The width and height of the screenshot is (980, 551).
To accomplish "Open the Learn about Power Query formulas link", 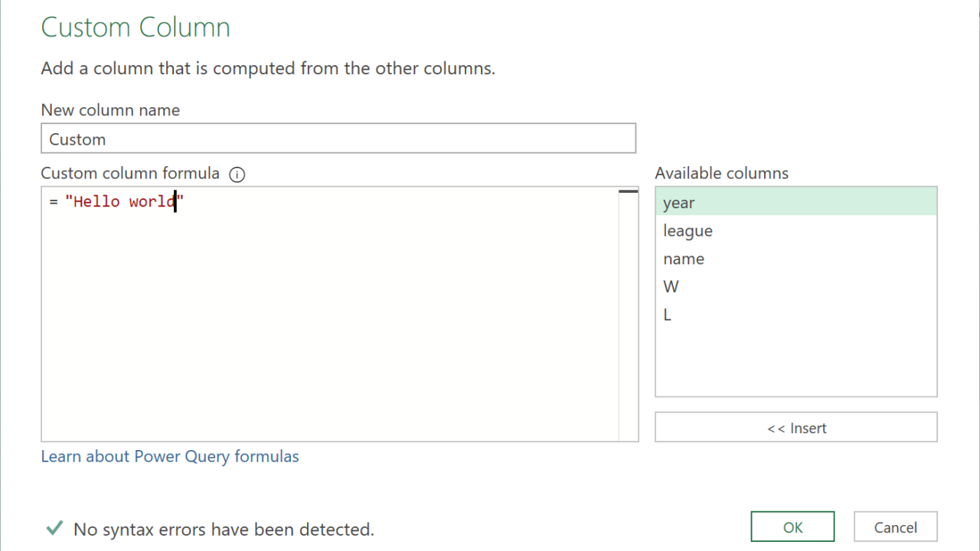I will 170,457.
